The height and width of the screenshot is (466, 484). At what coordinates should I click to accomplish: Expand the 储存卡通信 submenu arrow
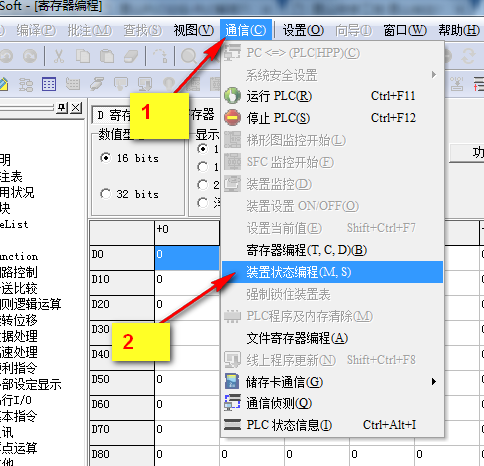(x=433, y=381)
